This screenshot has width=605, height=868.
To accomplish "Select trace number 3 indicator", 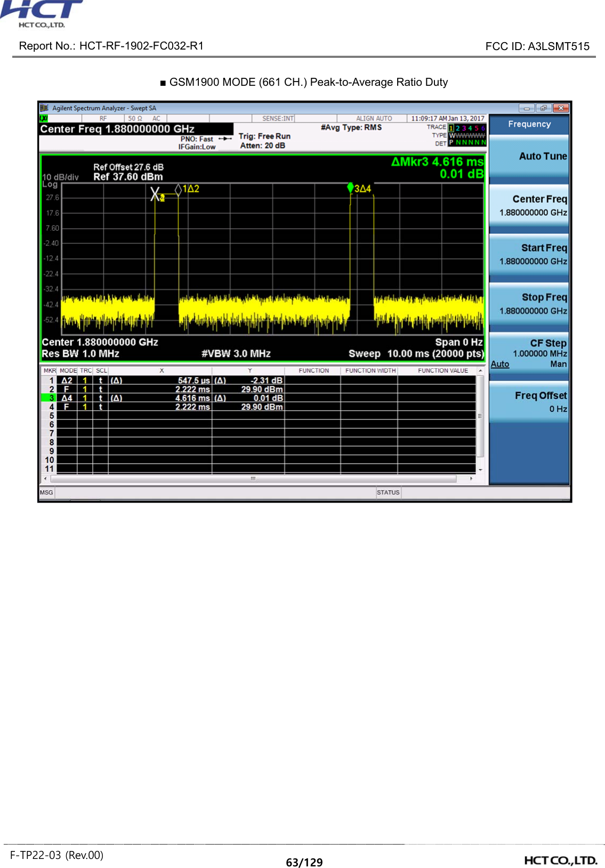I will tap(464, 128).
